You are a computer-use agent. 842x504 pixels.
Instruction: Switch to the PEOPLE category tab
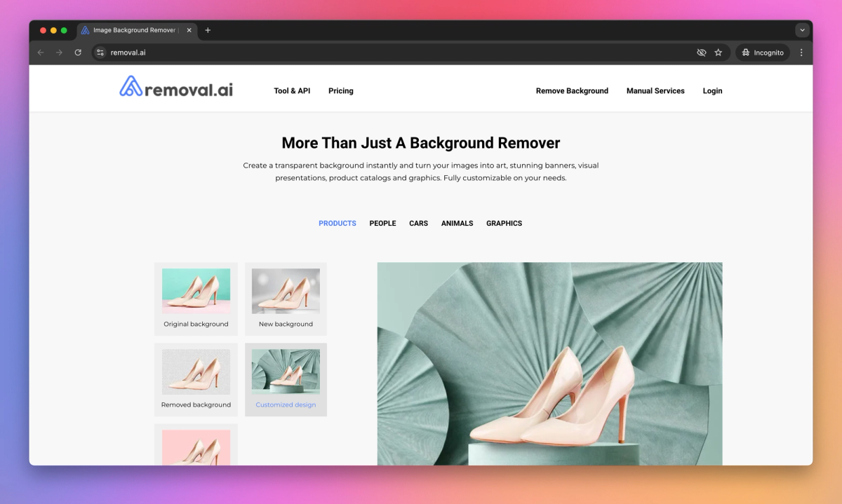coord(383,224)
